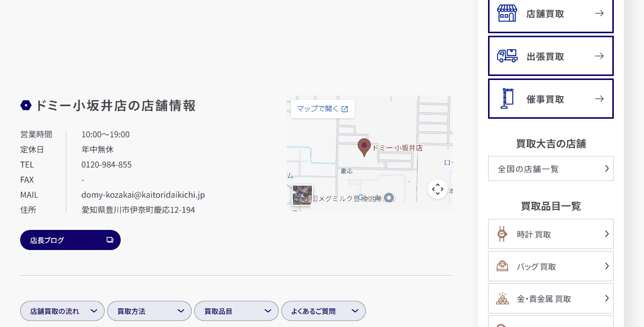Open the バッグ 買取 link

pos(551,266)
